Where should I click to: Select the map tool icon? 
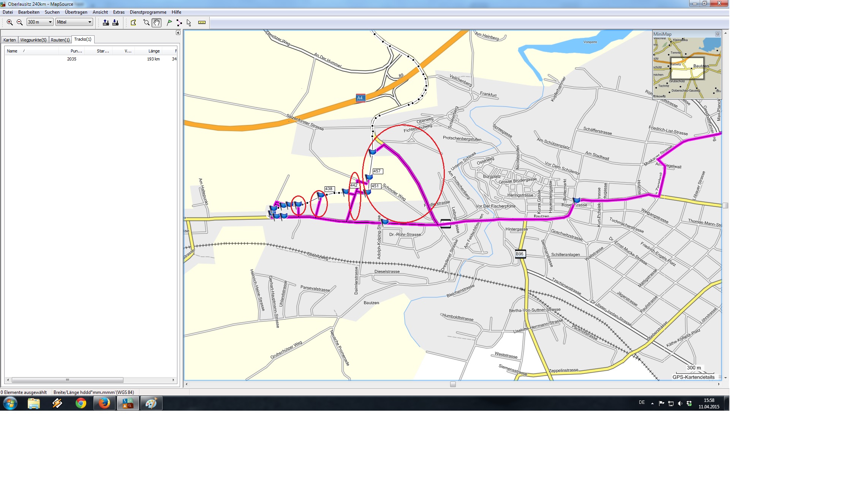(x=133, y=22)
